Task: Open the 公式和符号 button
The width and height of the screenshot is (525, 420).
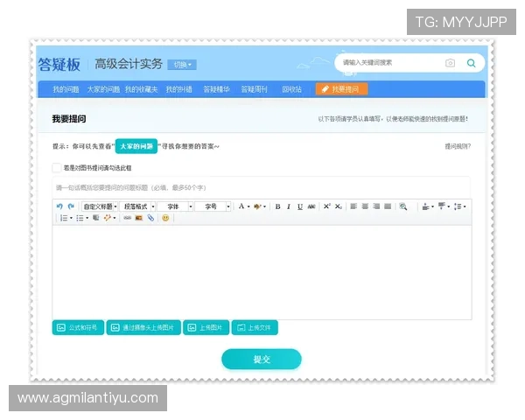Action: [x=78, y=327]
